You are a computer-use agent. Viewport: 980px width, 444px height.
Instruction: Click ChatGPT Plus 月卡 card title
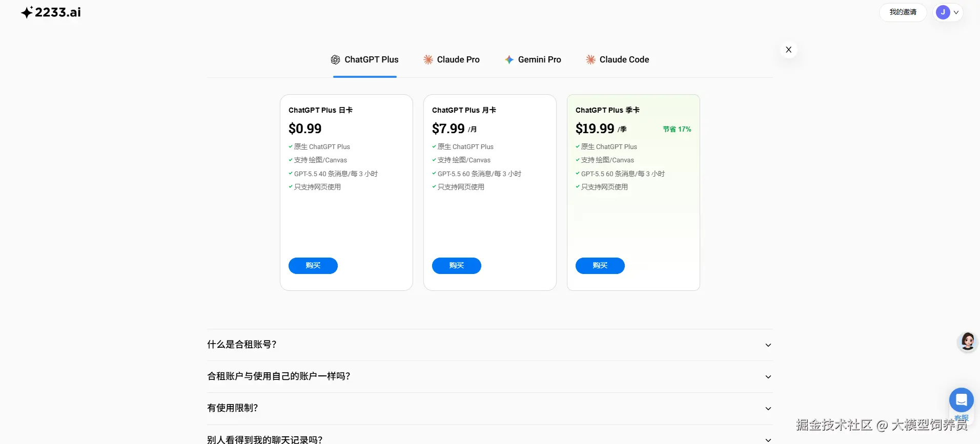(464, 110)
